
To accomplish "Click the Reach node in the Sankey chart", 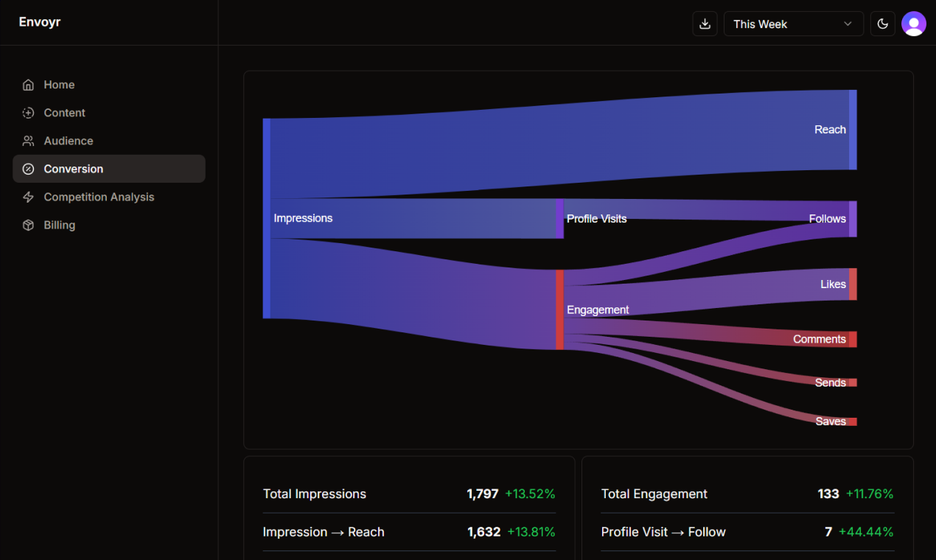I will coord(853,129).
